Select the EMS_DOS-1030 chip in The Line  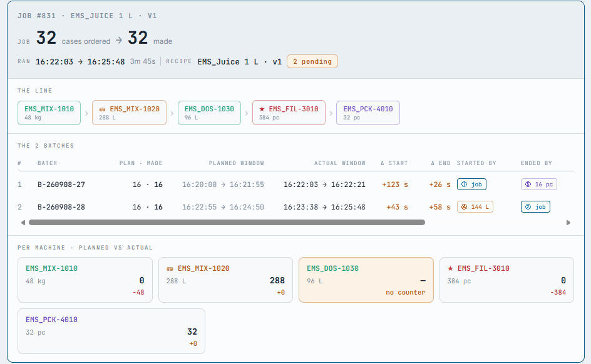(x=209, y=113)
